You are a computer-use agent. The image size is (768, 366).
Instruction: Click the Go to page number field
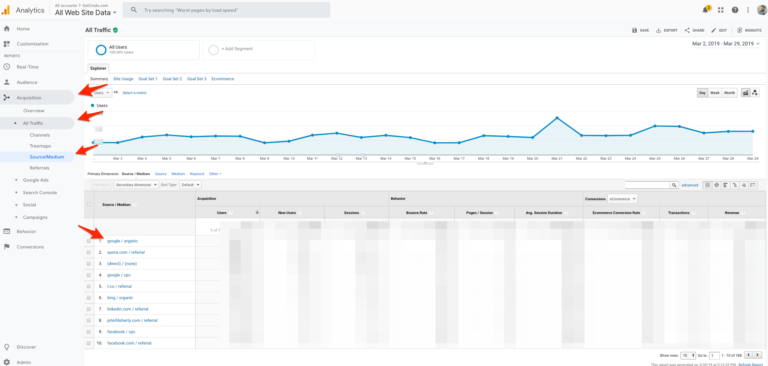[714, 355]
